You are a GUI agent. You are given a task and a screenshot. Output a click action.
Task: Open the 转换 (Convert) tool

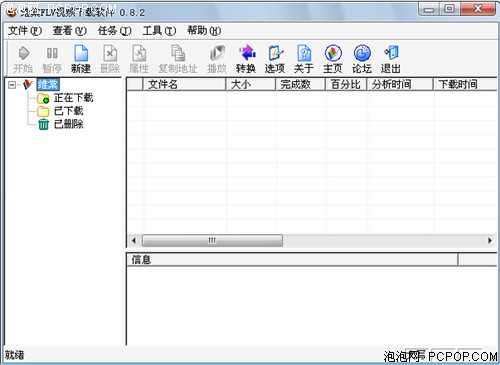pyautogui.click(x=246, y=59)
